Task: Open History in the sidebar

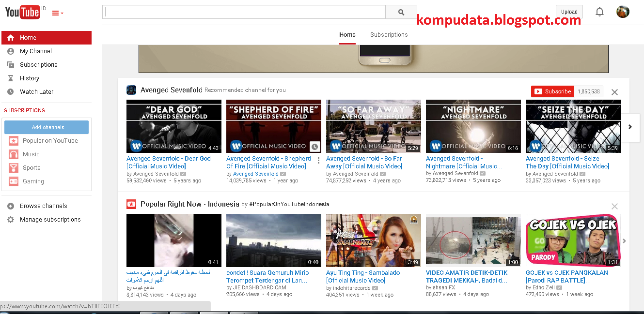Action: 30,78
